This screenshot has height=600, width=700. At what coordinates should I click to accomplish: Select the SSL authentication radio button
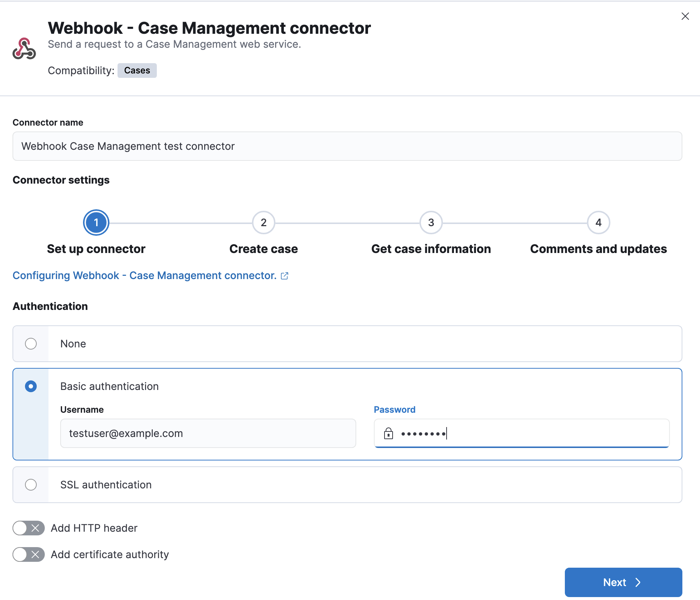coord(31,485)
